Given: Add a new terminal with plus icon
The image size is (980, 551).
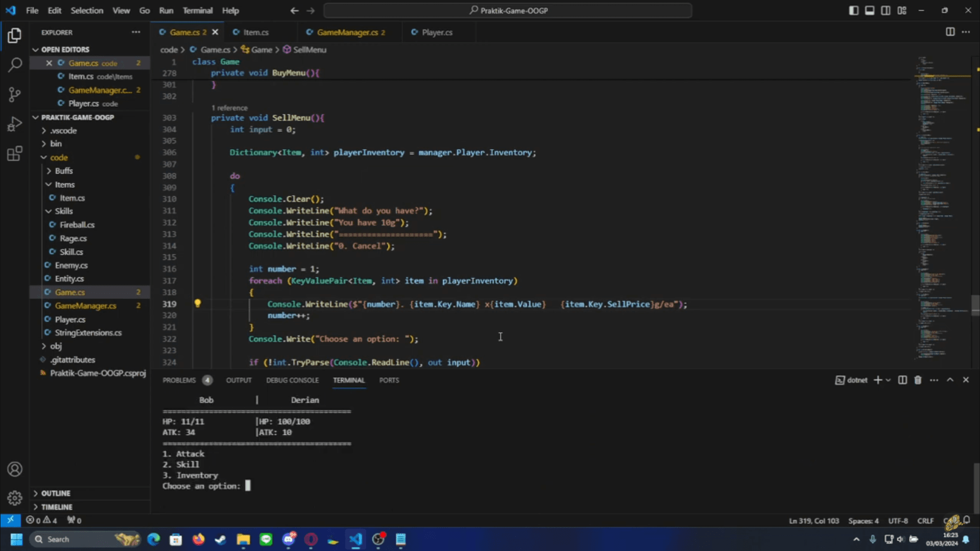Looking at the screenshot, I should (x=878, y=380).
